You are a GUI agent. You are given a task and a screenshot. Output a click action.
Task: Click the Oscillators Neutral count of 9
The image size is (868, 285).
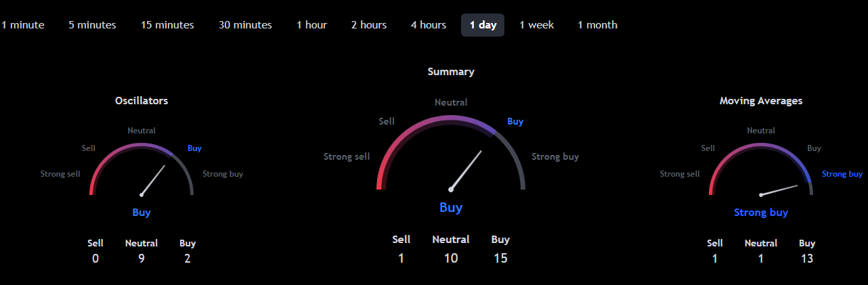click(x=142, y=258)
